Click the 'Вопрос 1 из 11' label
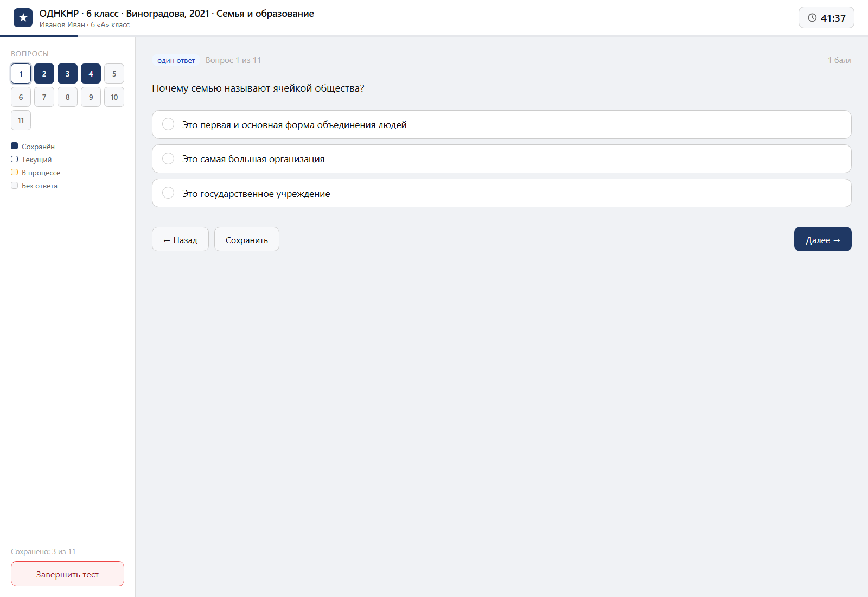The height and width of the screenshot is (597, 868). [x=233, y=60]
